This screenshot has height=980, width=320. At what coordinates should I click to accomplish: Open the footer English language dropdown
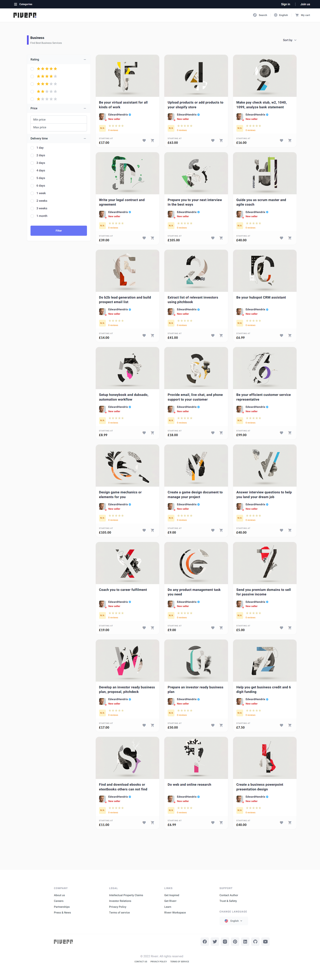pyautogui.click(x=234, y=921)
